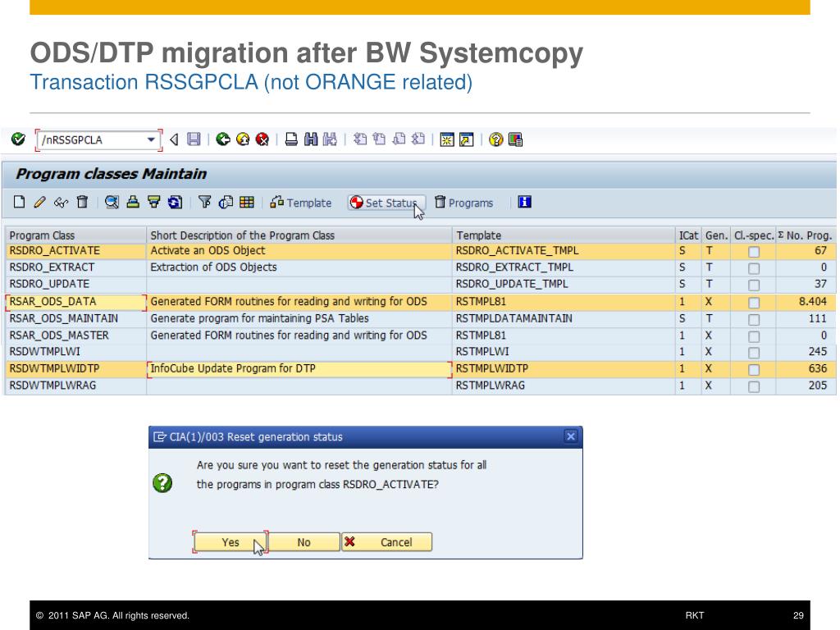Select the RSDRO_ACTIVATE program class cell

[x=75, y=251]
